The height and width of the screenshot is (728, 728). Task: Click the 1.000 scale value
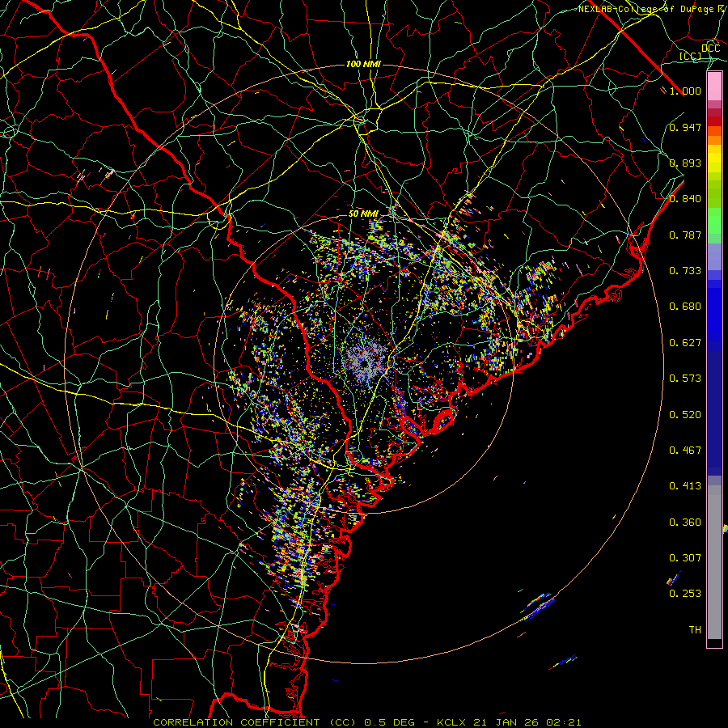[x=685, y=91]
